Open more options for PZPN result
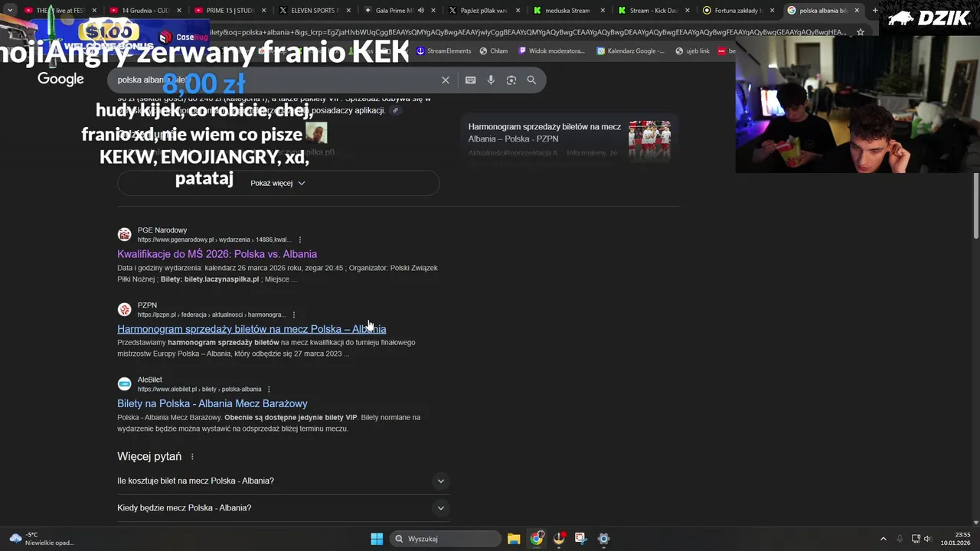Image resolution: width=980 pixels, height=551 pixels. pyautogui.click(x=293, y=315)
